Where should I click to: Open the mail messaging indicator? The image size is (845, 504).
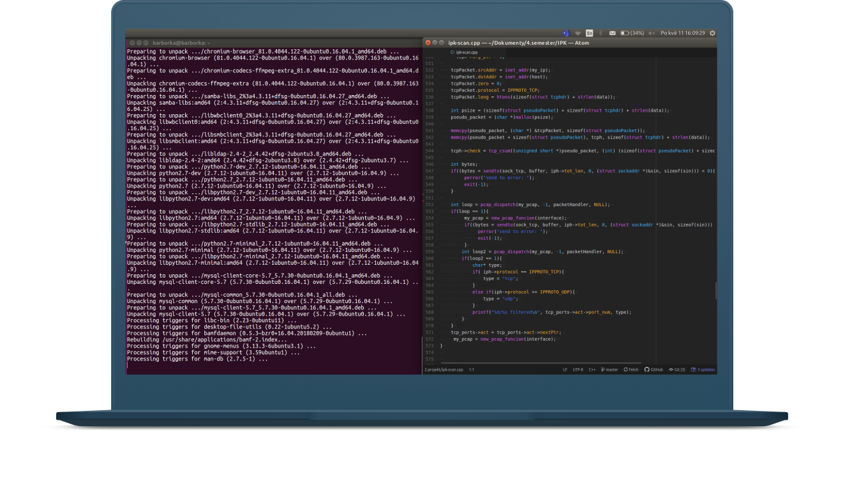612,33
